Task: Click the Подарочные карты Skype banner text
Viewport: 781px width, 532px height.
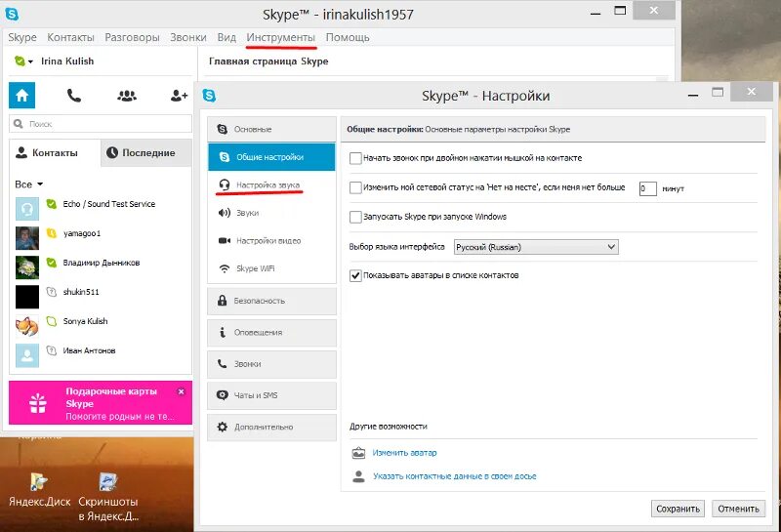Action: tap(111, 397)
